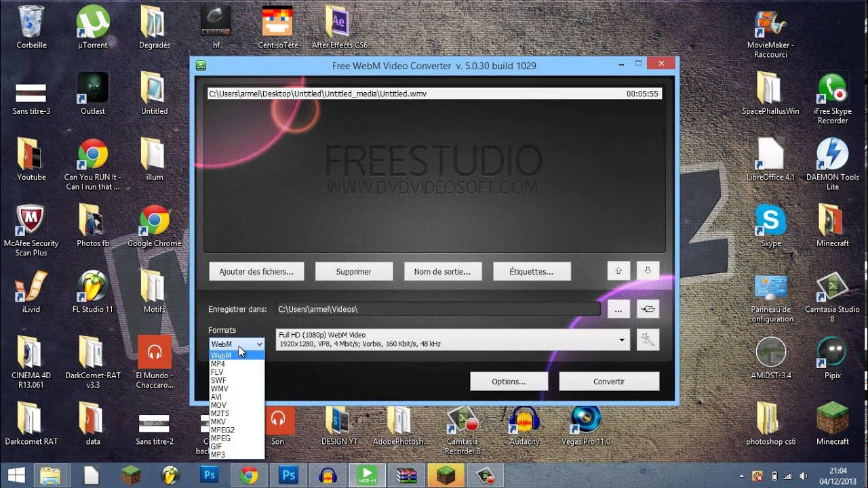Select the Untitled.wmv file row
This screenshot has width=868, height=488.
coord(435,94)
